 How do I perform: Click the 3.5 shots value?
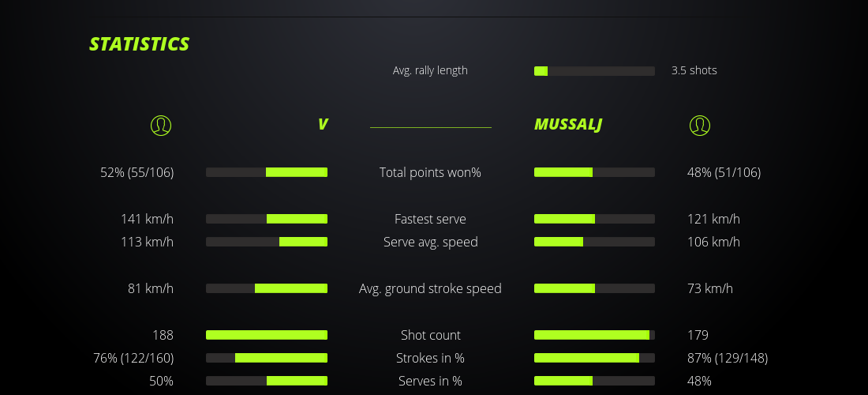click(x=694, y=70)
